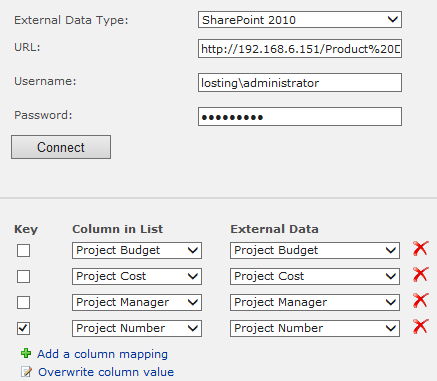Delete the Project Cost mapping row
This screenshot has height=381, width=437.
(420, 275)
